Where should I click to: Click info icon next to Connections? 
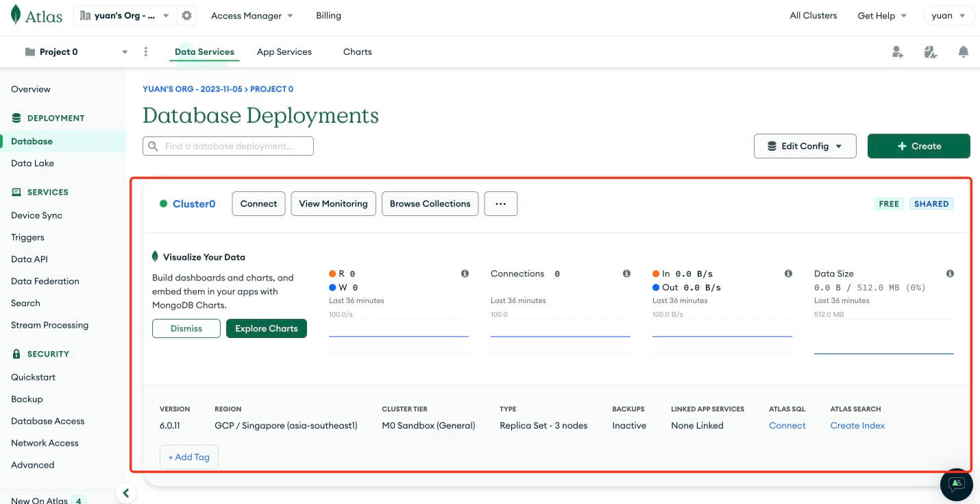(626, 274)
